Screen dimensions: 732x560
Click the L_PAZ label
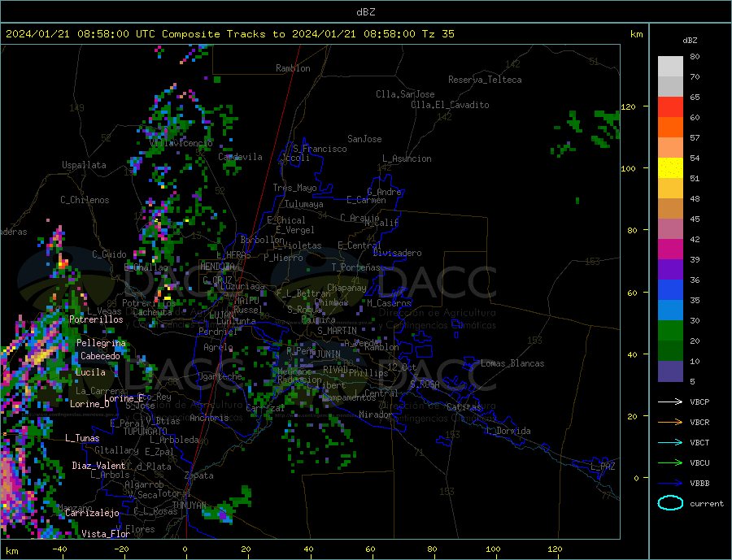603,467
